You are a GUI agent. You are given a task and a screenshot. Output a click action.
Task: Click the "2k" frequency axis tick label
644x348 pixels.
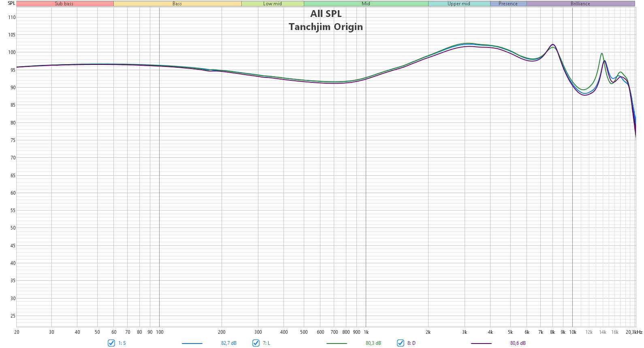click(428, 332)
